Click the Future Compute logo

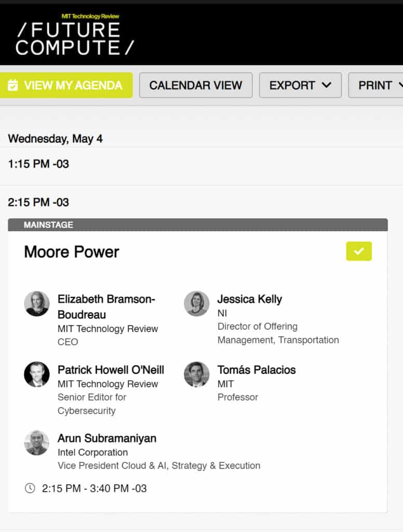(75, 35)
